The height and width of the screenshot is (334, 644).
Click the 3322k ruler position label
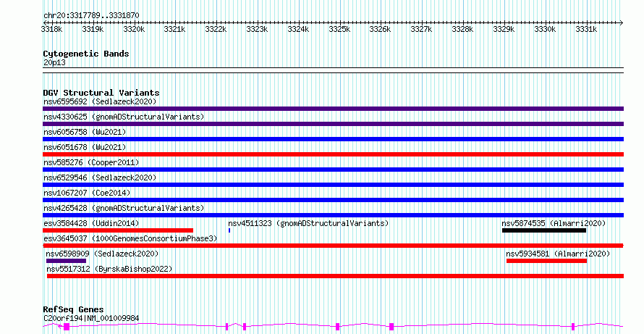[216, 29]
